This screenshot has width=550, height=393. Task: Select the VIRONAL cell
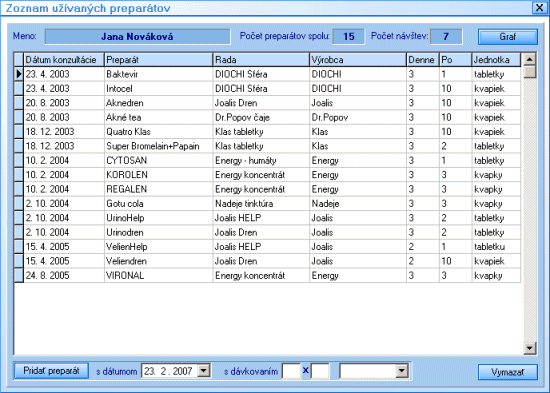(x=159, y=275)
